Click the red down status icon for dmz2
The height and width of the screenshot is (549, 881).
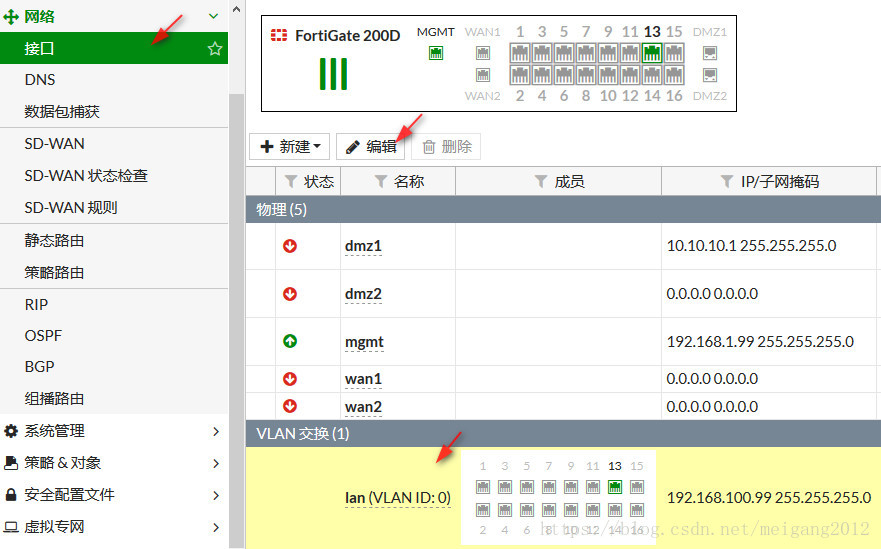(290, 294)
